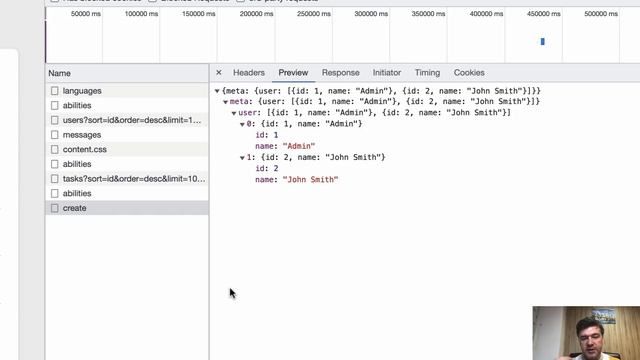Open the Initiator tab

coord(387,73)
